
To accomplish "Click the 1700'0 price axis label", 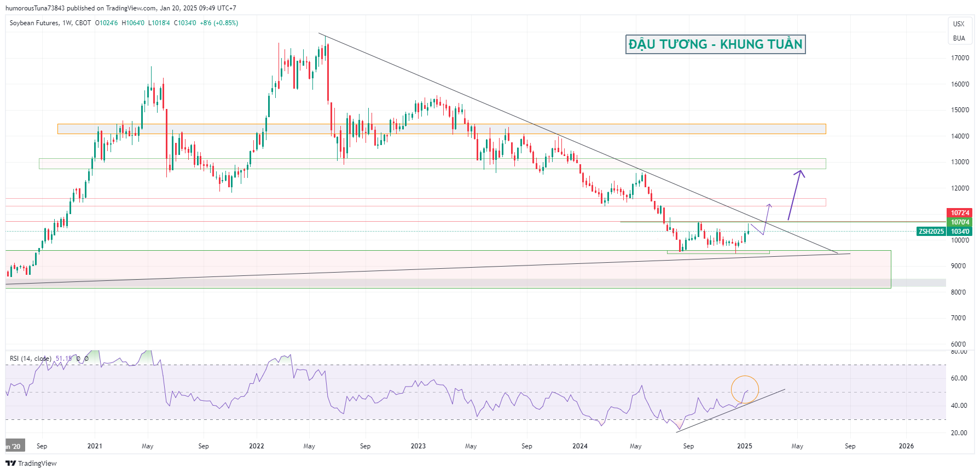I will [960, 58].
